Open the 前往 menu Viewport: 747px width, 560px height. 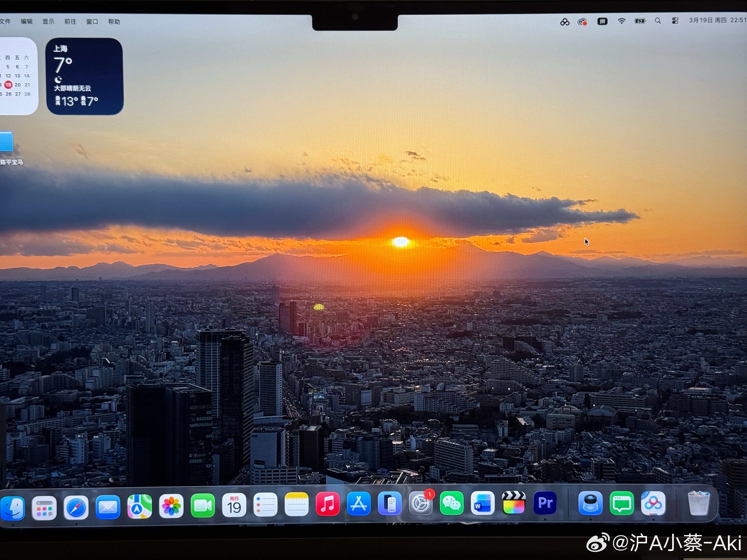[x=70, y=22]
